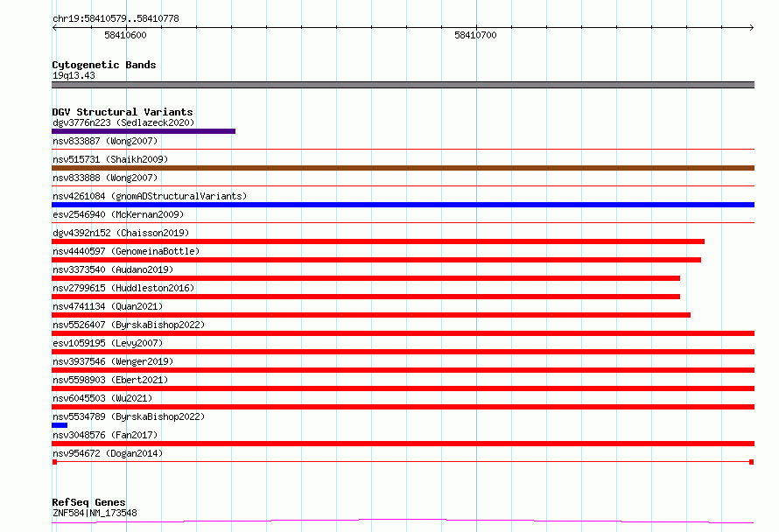The height and width of the screenshot is (532, 779).
Task: Open the esv2546940 (McKernan2009) label
Action: (118, 214)
